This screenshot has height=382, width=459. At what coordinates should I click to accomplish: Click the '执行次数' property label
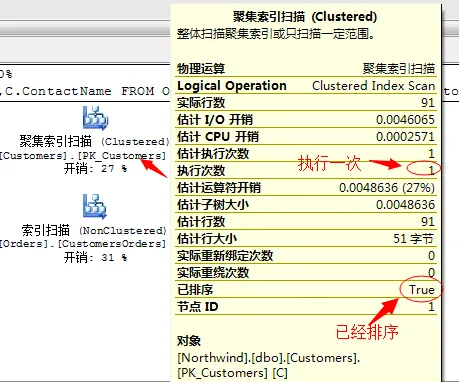click(201, 171)
